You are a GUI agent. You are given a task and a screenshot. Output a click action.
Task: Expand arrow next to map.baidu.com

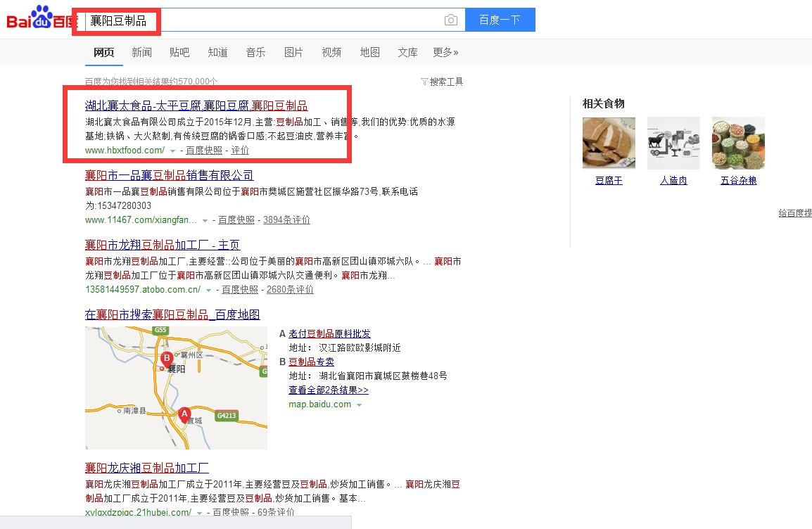359,404
